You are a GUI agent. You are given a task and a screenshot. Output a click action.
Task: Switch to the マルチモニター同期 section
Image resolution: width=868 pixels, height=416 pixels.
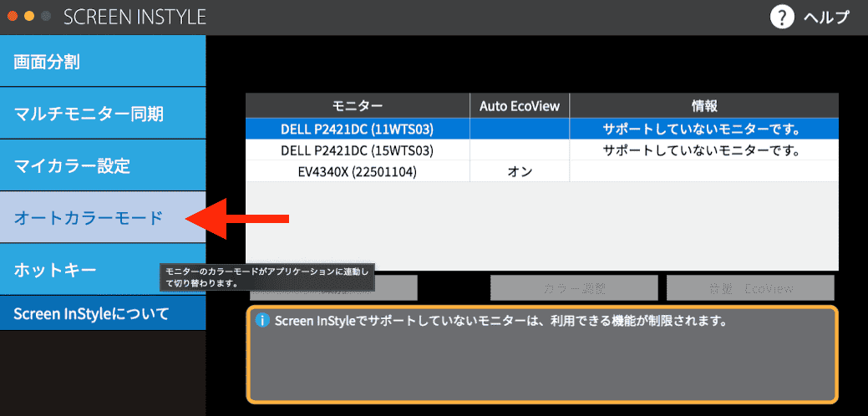[x=103, y=113]
